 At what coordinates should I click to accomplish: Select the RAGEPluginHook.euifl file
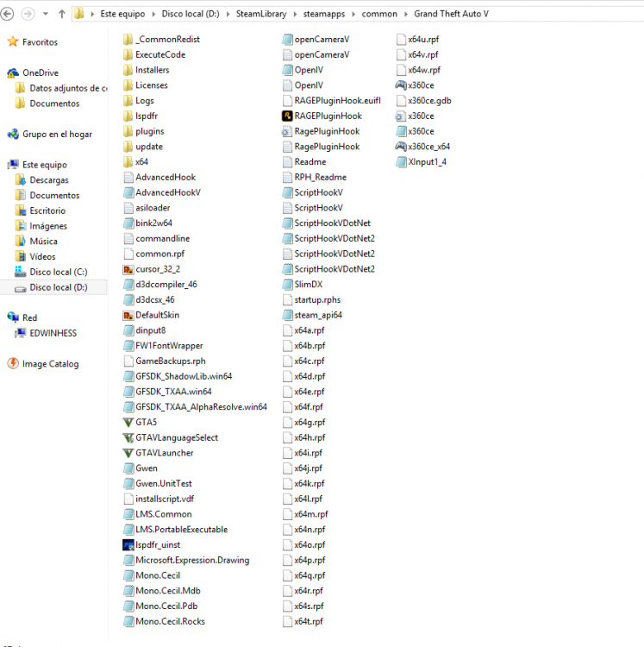pyautogui.click(x=331, y=101)
